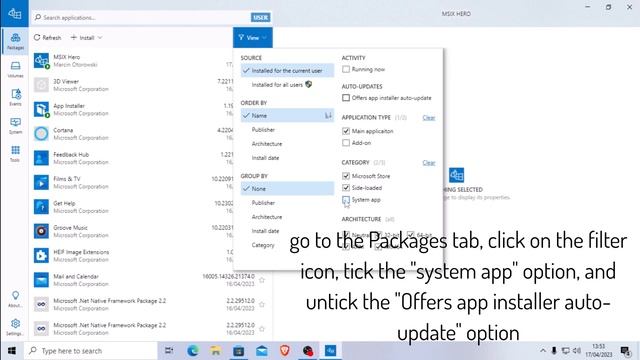Image resolution: width=640 pixels, height=360 pixels.
Task: Click the Refresh button
Action: click(x=47, y=38)
